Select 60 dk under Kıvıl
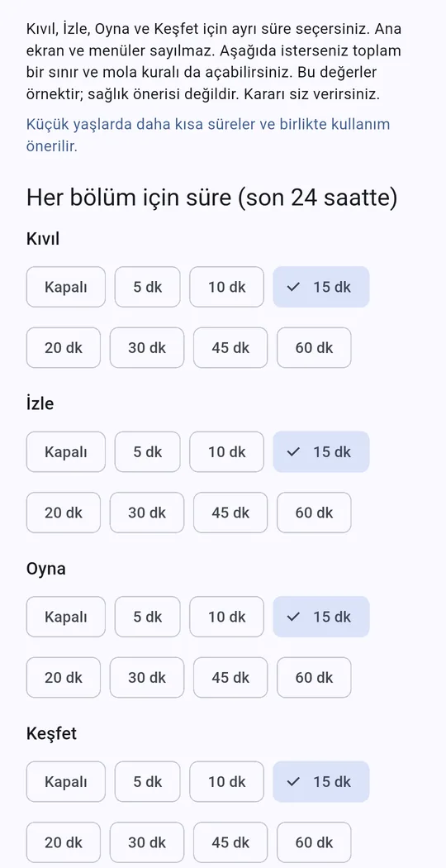446x868 pixels. (x=314, y=348)
